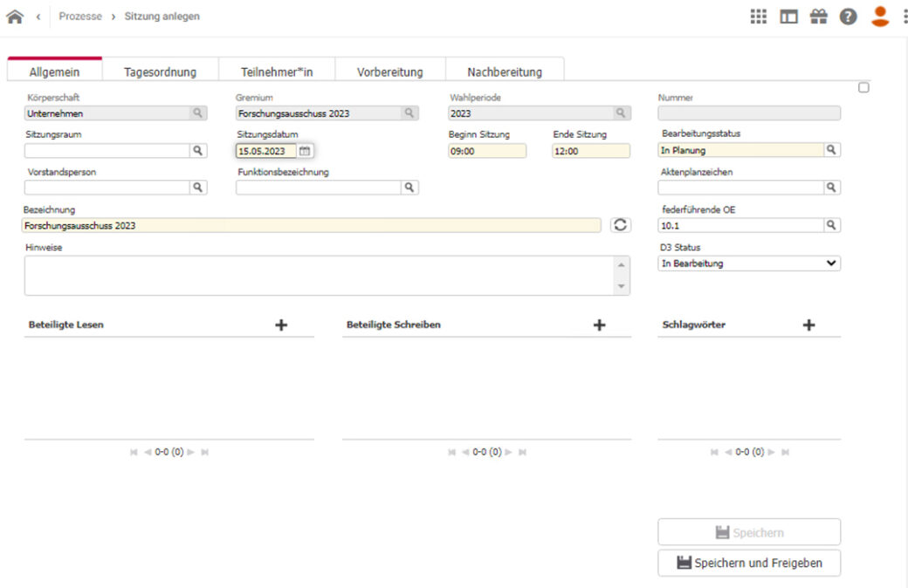The width and height of the screenshot is (908, 588).
Task: Click the user profile icon
Action: [x=879, y=15]
